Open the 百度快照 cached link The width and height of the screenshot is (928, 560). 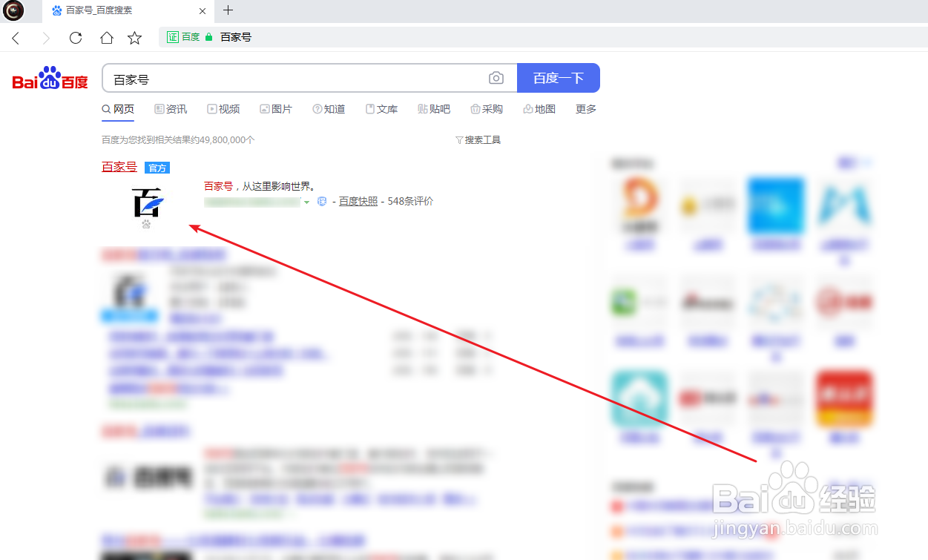point(358,201)
